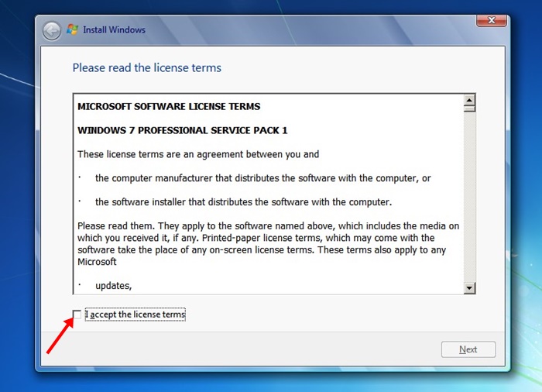Screen dimensions: 542x392
Task: Click the line These license terms are an agreement
Action: pyautogui.click(x=198, y=154)
